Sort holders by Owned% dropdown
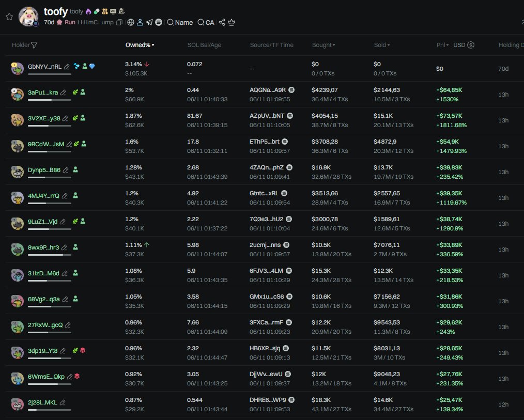 (140, 45)
